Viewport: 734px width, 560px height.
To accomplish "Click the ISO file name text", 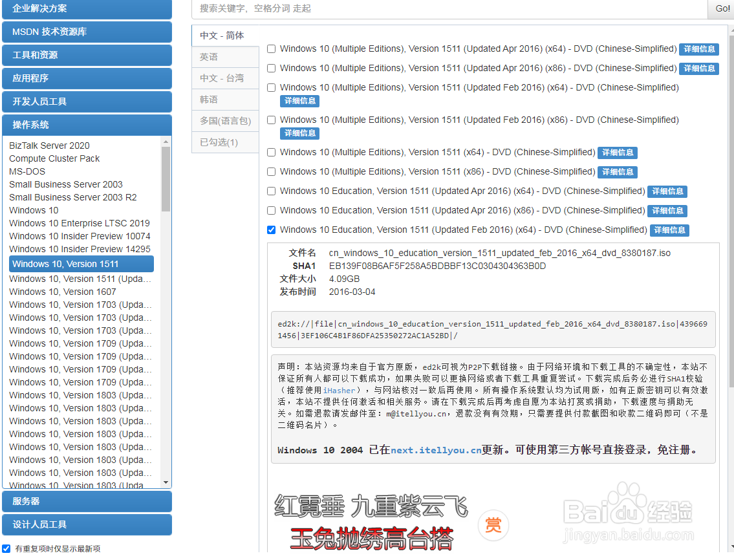I will [x=499, y=253].
